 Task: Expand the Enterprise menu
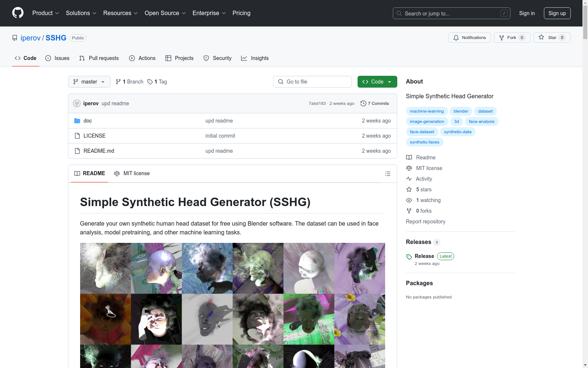[x=209, y=13]
